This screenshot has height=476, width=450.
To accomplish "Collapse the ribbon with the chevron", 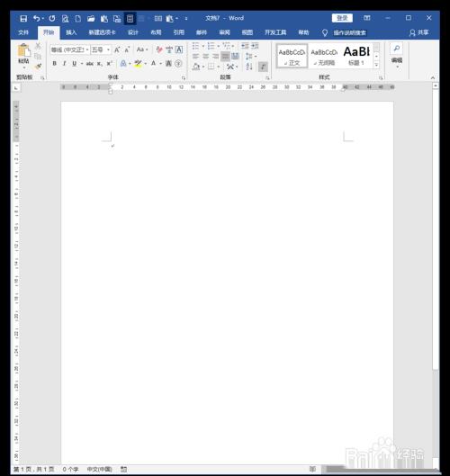I will [x=433, y=78].
